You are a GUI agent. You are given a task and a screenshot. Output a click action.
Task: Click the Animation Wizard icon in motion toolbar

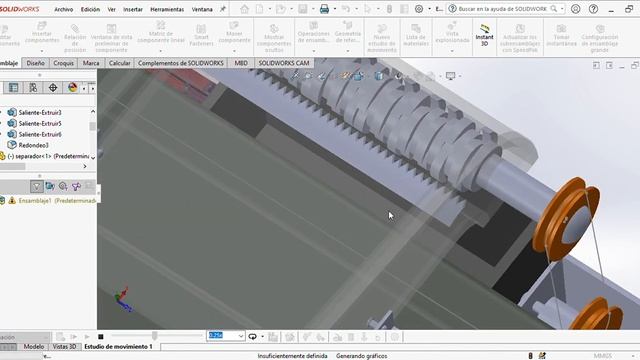290,337
